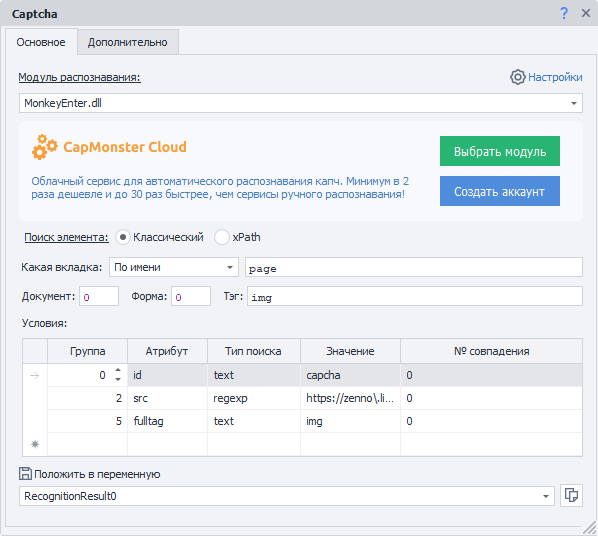
Task: Click the Тэг input field containing img
Action: pyautogui.click(x=415, y=296)
